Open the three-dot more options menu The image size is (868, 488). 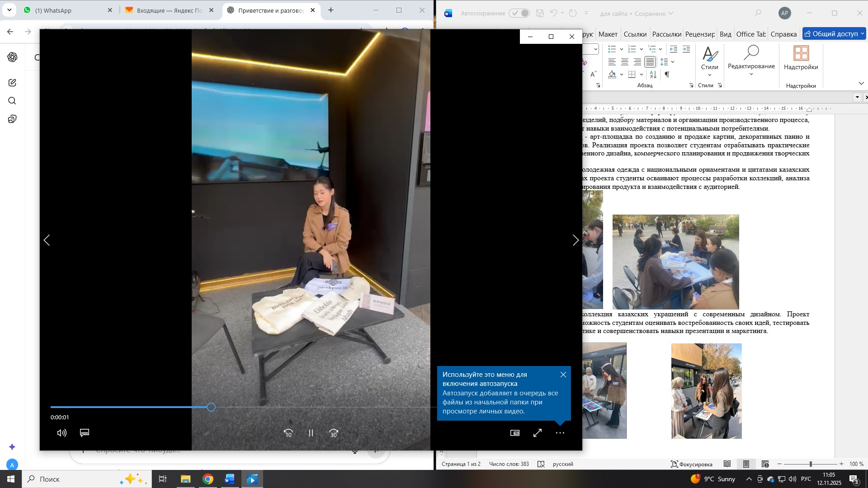pos(560,433)
